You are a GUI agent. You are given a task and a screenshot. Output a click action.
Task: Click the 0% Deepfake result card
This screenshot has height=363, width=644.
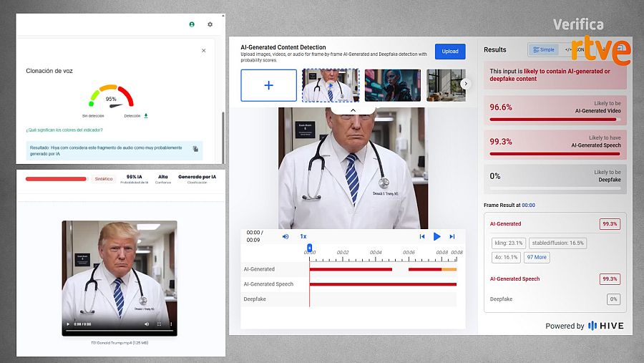[555, 179]
